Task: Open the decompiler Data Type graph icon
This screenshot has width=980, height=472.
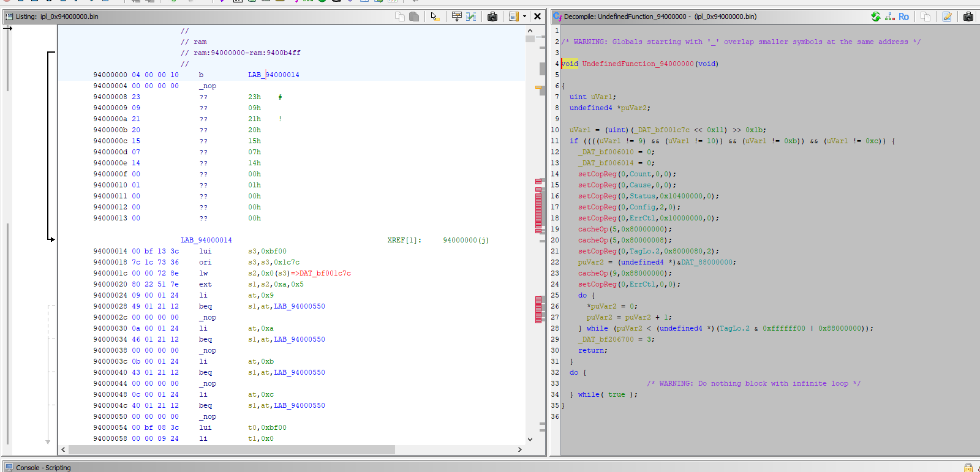Action: coord(890,17)
